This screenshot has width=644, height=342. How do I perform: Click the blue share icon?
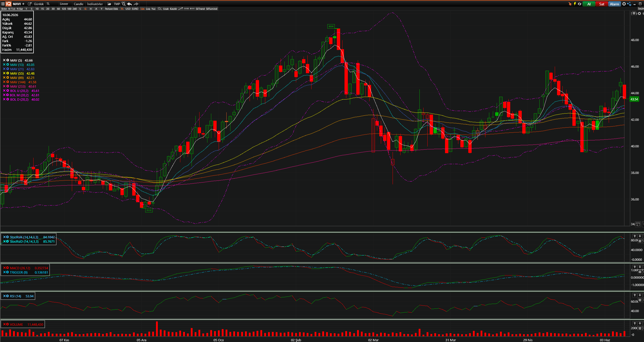(629, 4)
